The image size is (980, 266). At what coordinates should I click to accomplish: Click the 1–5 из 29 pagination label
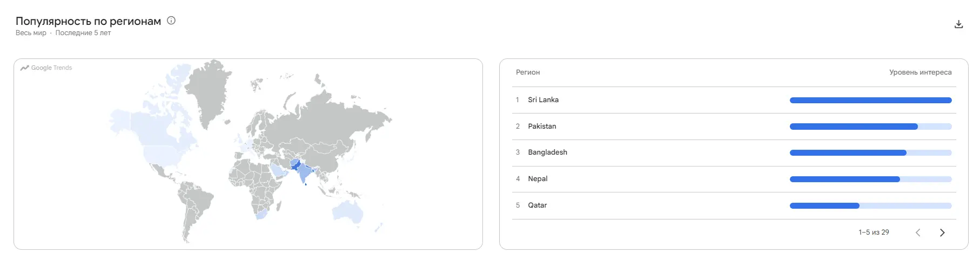tap(874, 232)
